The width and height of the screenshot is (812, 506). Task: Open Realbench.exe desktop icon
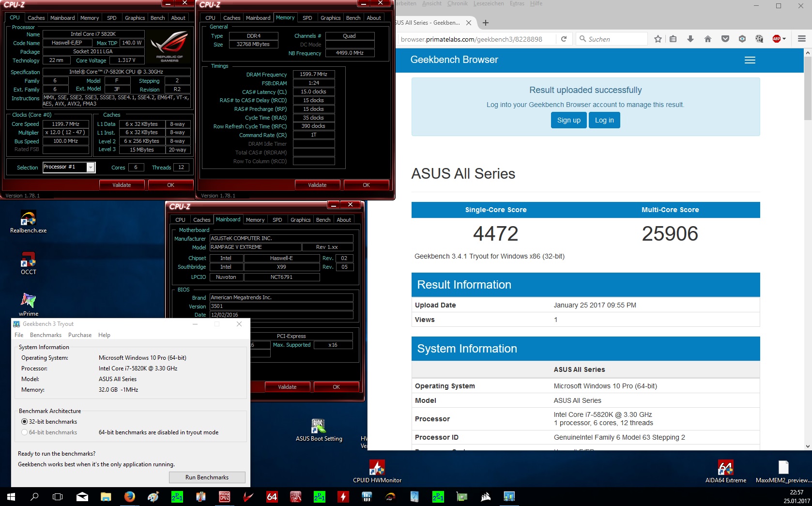pyautogui.click(x=28, y=222)
